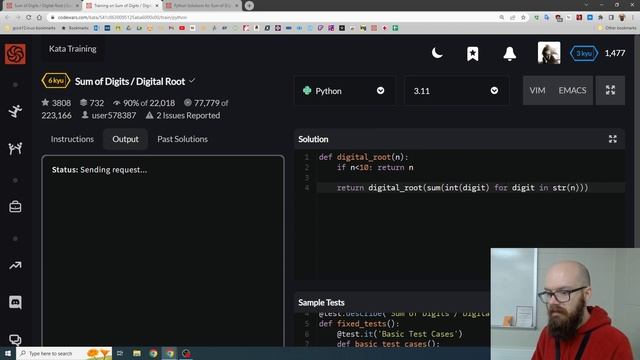Click the Status: Sending request text
640x360 pixels.
99,170
